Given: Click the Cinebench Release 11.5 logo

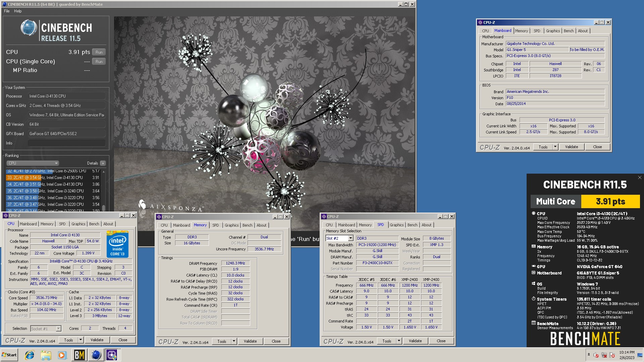Looking at the screenshot, I should tap(56, 31).
